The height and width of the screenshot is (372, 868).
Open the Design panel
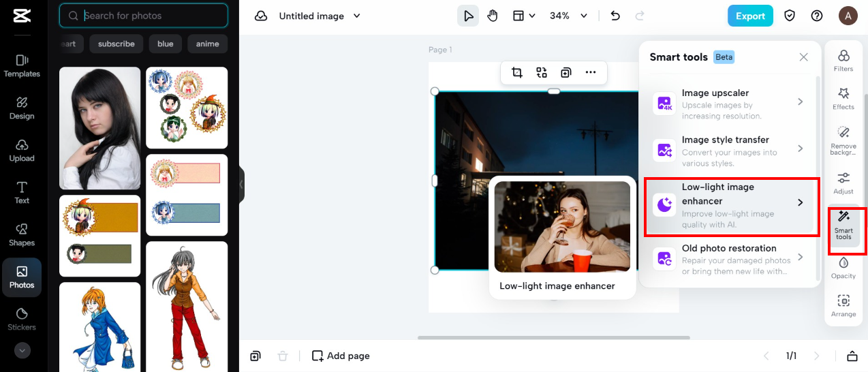pyautogui.click(x=22, y=108)
